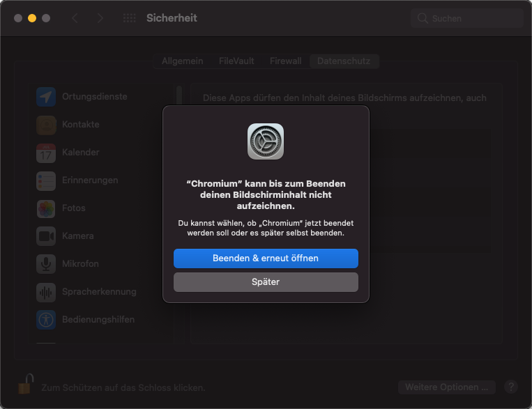Switch to the Firewall tab
Viewport: 532px width, 409px height.
coord(285,61)
